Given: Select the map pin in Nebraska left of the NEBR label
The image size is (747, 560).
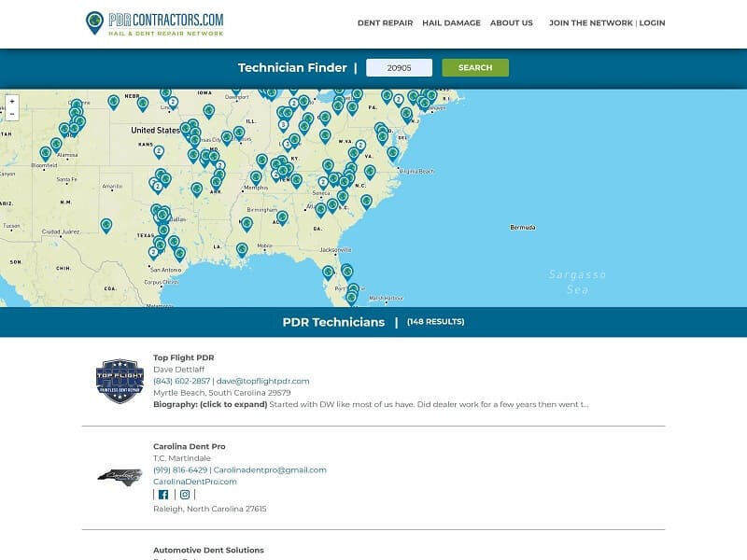Looking at the screenshot, I should click(113, 102).
